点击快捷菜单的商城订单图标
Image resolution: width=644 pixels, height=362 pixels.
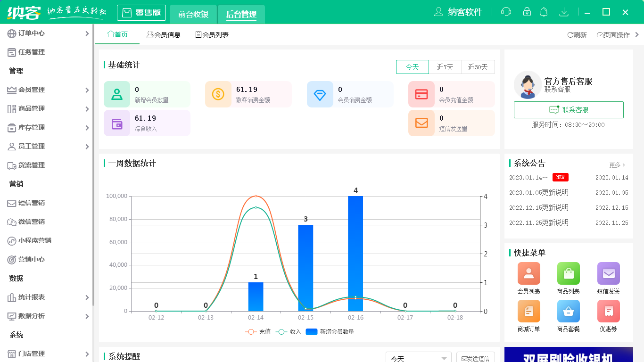pos(528,311)
